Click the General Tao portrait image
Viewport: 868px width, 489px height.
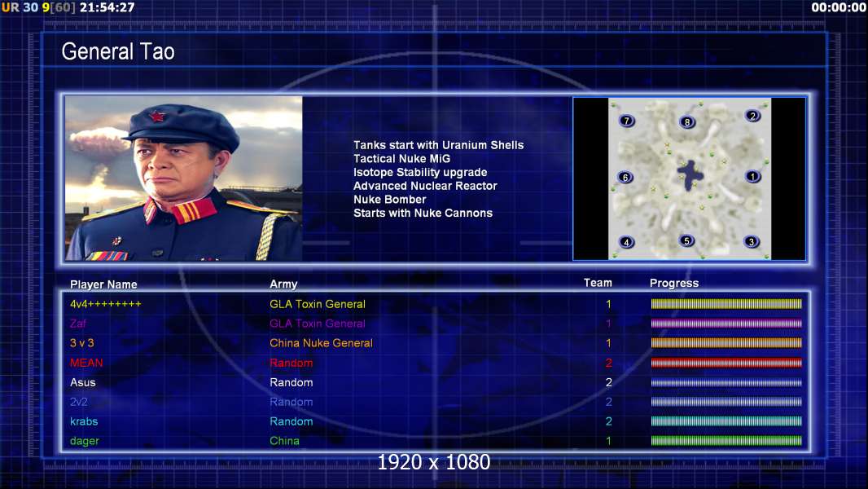[x=184, y=178]
